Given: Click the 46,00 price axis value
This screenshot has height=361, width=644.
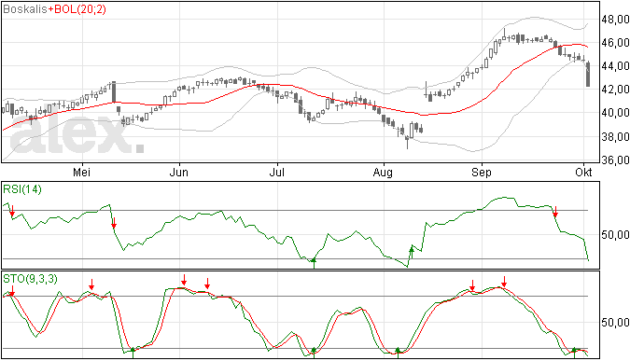Looking at the screenshot, I should tap(615, 43).
